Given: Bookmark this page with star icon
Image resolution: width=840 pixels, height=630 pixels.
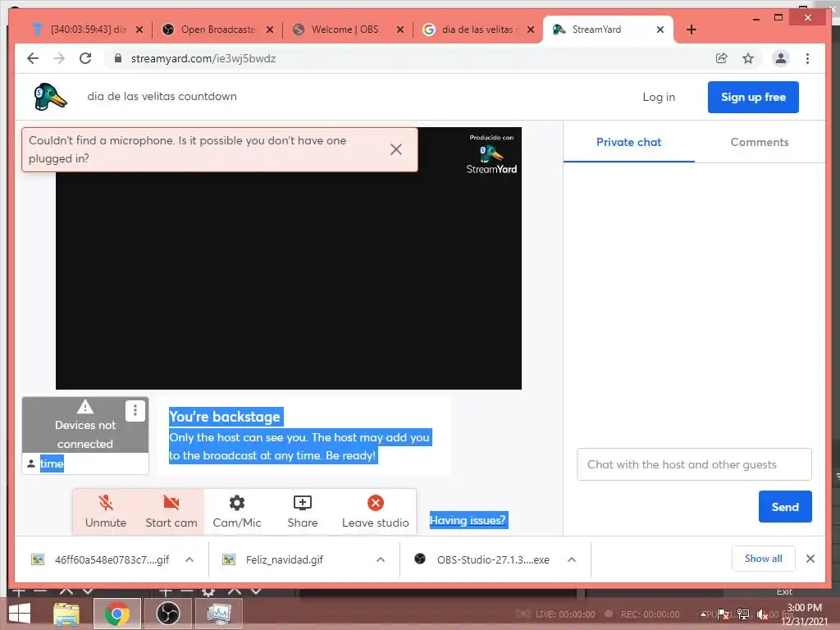Looking at the screenshot, I should click(748, 58).
